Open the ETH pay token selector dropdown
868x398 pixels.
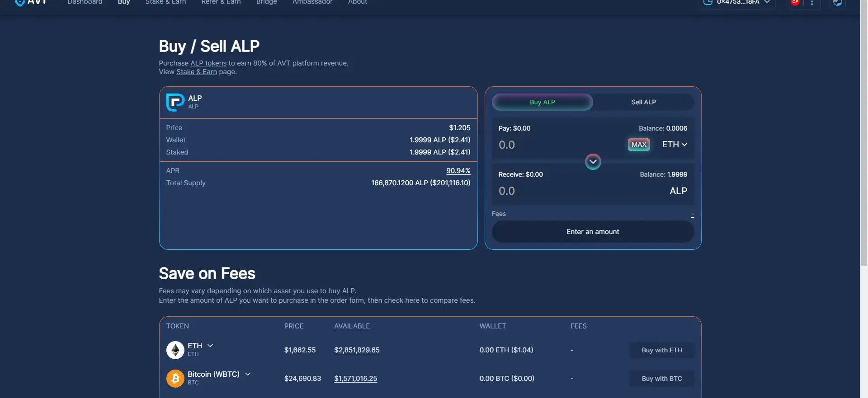pos(674,145)
